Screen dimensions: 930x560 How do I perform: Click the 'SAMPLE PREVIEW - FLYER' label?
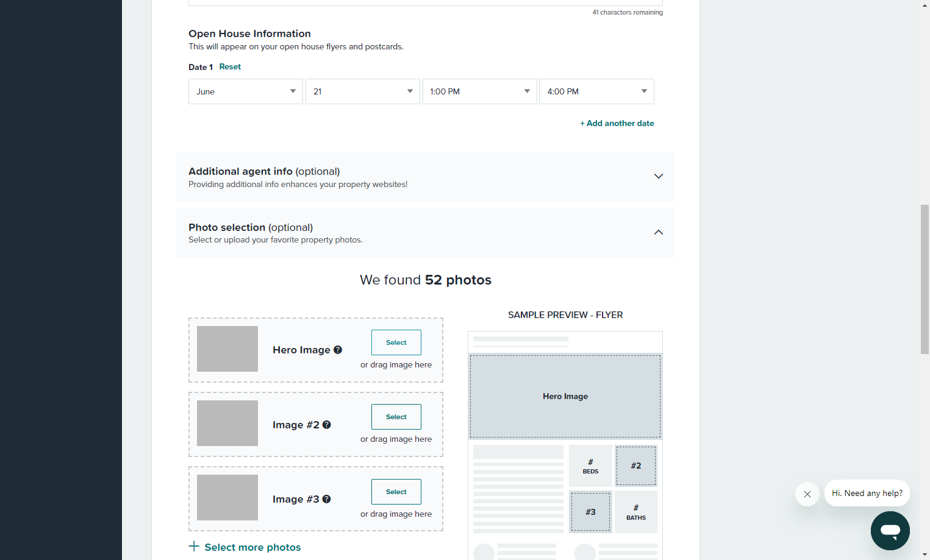point(565,315)
